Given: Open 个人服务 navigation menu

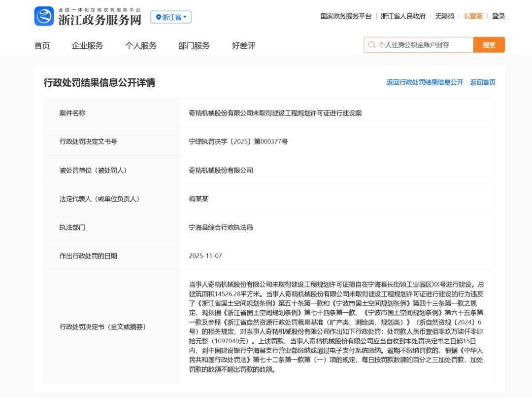Looking at the screenshot, I should coord(140,45).
